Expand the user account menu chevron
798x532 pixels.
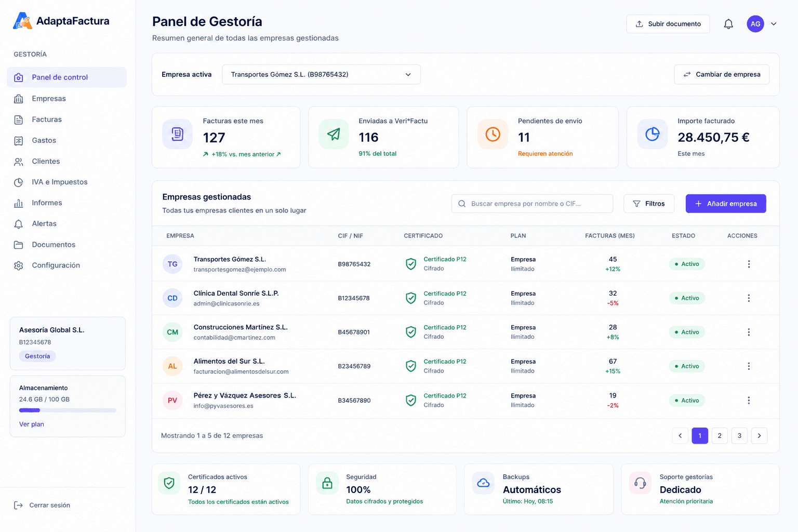pyautogui.click(x=774, y=24)
